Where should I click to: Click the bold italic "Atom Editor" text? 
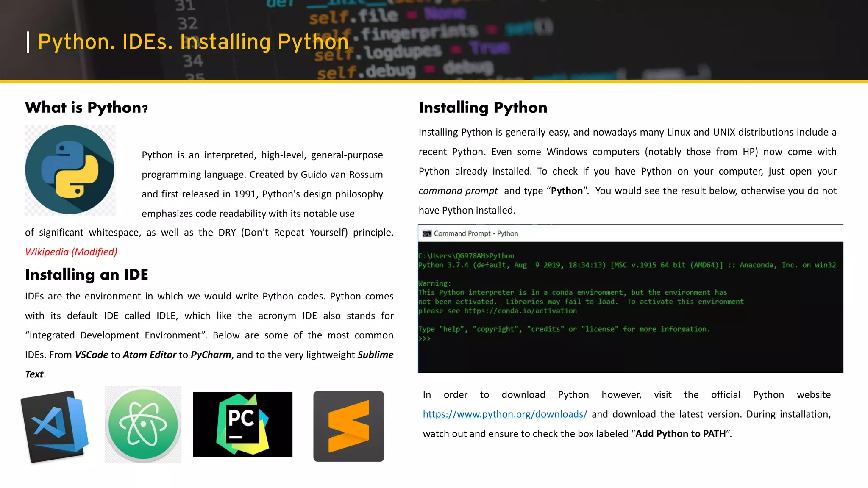pos(150,355)
